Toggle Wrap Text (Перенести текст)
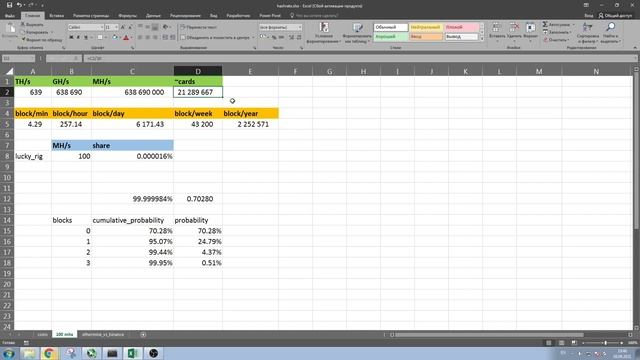 coord(198,27)
